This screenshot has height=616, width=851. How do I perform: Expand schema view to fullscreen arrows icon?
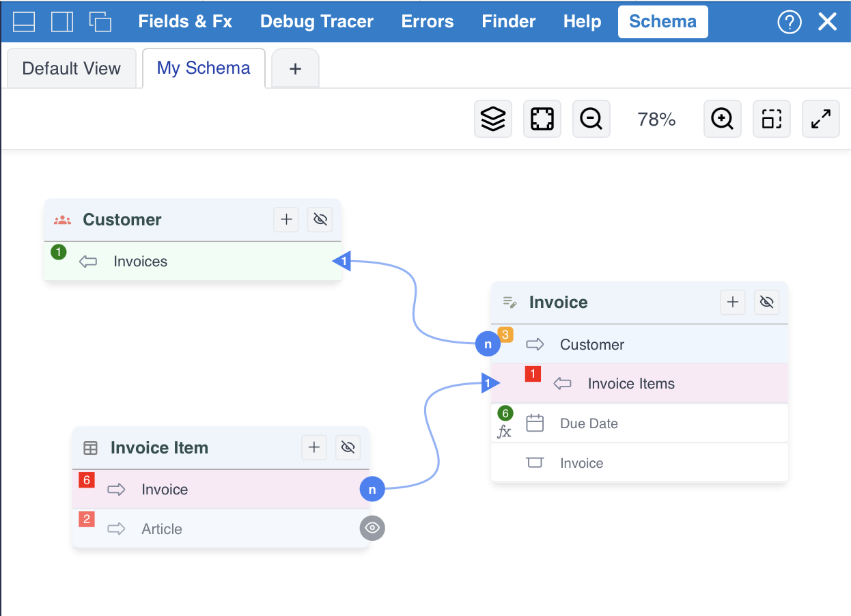820,120
